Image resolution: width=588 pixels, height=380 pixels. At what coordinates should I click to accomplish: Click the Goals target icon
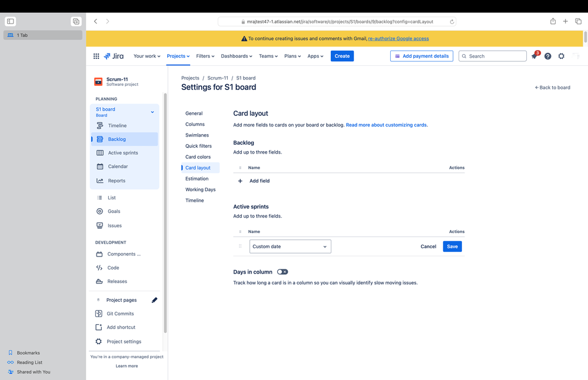[x=99, y=211]
